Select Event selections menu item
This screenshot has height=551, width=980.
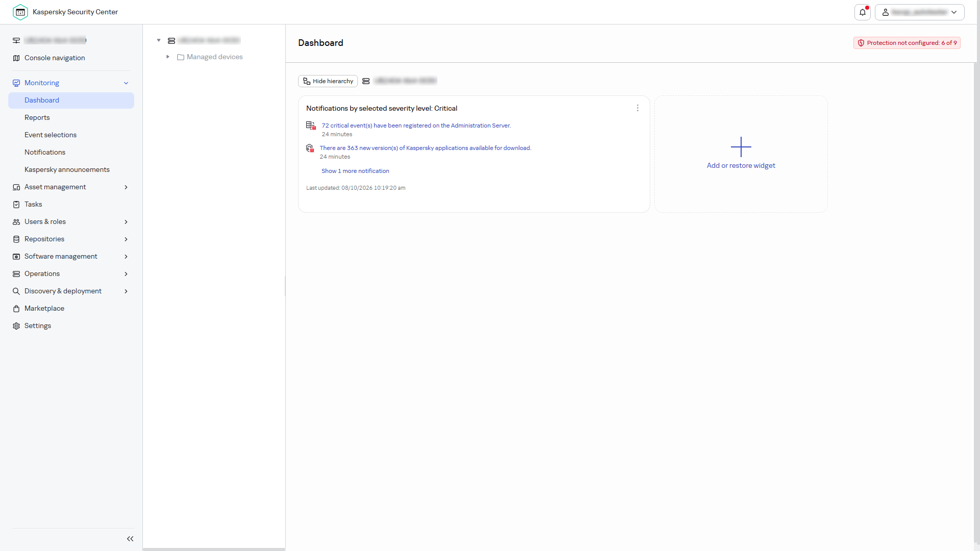click(x=51, y=135)
